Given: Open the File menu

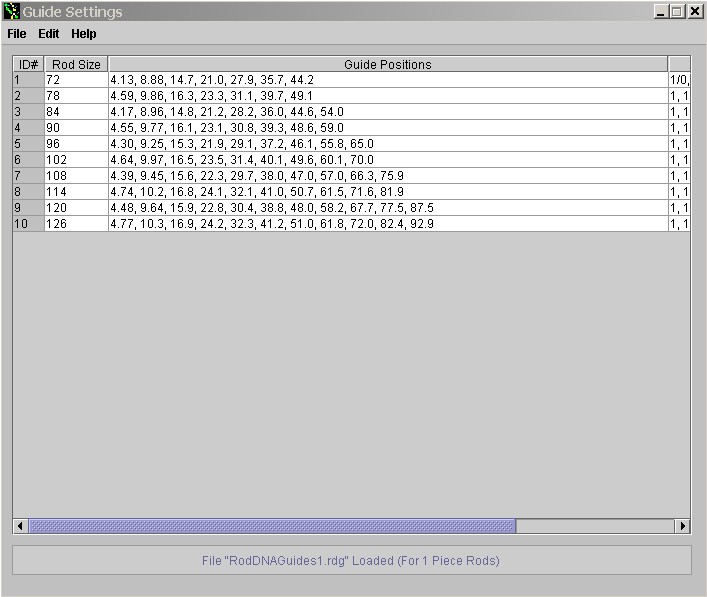Looking at the screenshot, I should pyautogui.click(x=16, y=34).
